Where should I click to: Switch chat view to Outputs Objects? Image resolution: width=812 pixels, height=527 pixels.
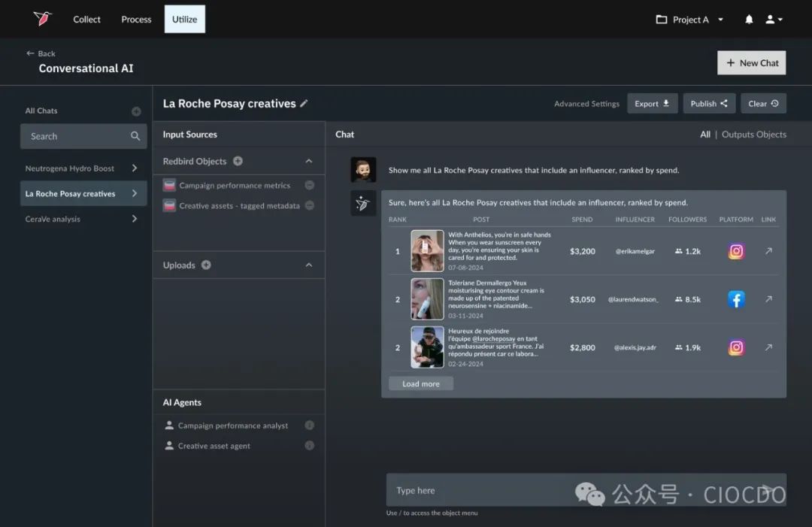point(753,135)
